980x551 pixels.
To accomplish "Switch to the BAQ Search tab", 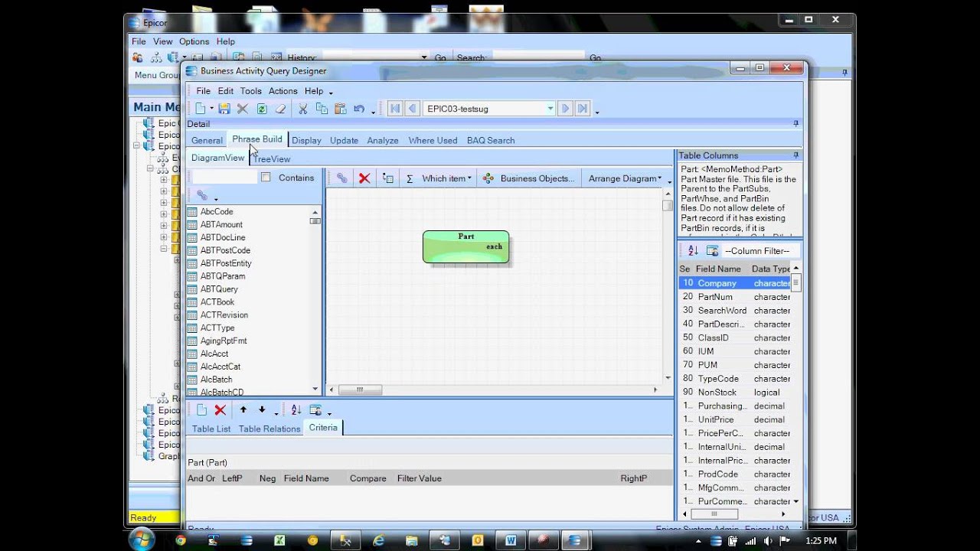I will point(491,140).
